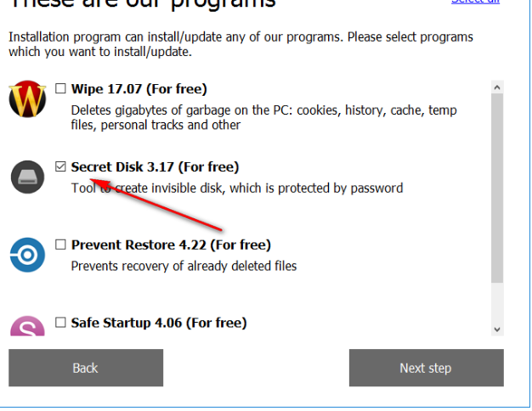Uncheck the Secret Disk 3.17 checkbox

click(x=60, y=166)
